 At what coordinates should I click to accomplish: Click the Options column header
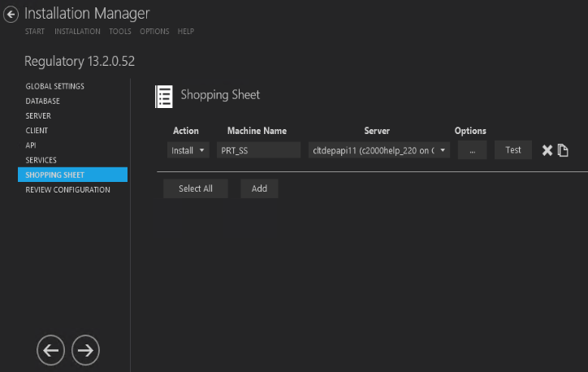[x=470, y=131]
